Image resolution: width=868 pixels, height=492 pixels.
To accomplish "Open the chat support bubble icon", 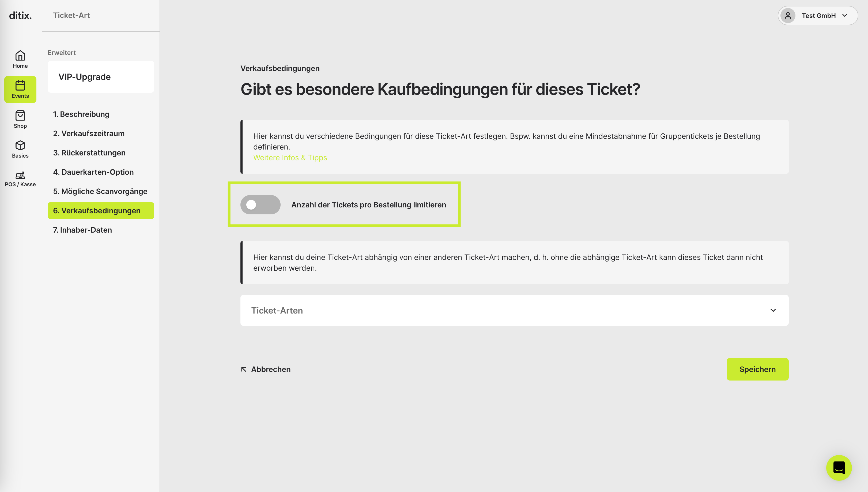I will [839, 468].
